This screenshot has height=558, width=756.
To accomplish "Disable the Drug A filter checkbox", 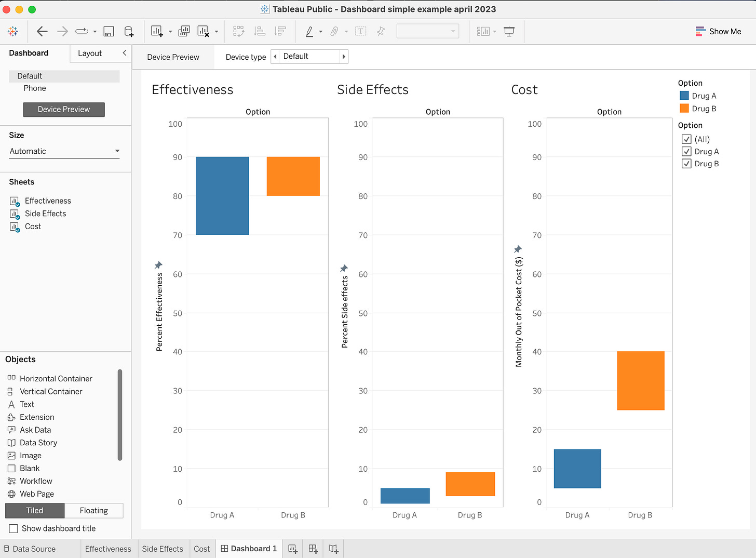I will (x=687, y=151).
